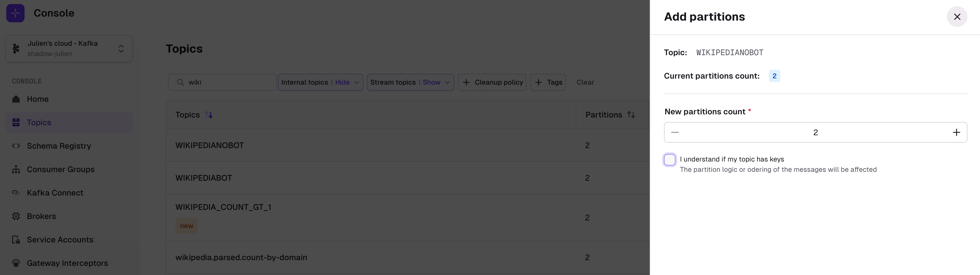Click the wiki search input field

(222, 82)
